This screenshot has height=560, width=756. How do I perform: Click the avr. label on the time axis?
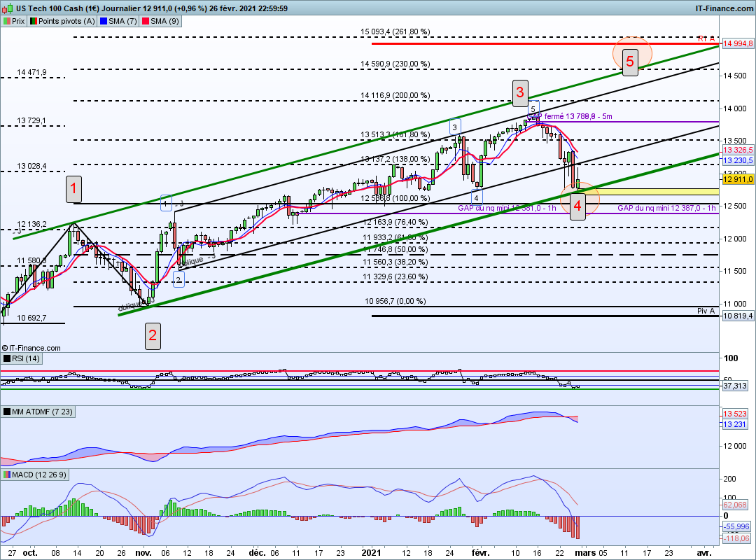(x=704, y=553)
